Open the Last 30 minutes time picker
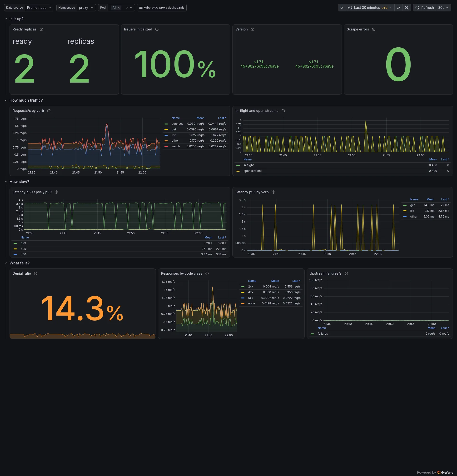This screenshot has width=457, height=476. (x=370, y=8)
